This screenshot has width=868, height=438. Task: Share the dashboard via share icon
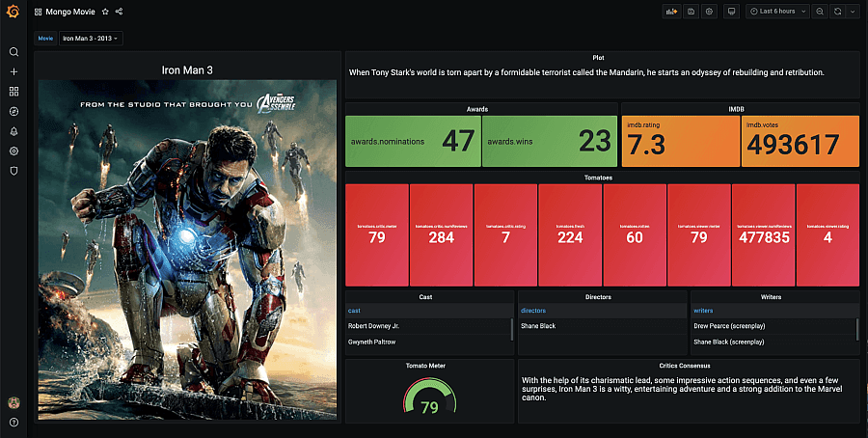tap(119, 12)
